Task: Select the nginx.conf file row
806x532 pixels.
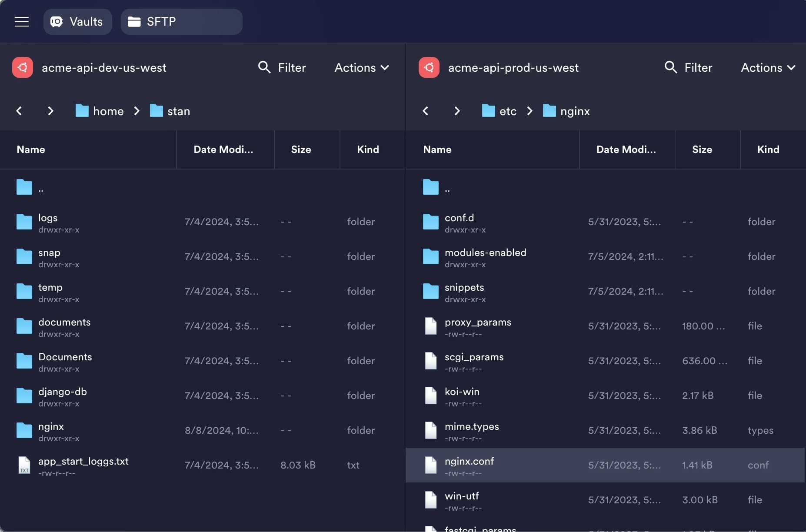Action: tap(605, 465)
